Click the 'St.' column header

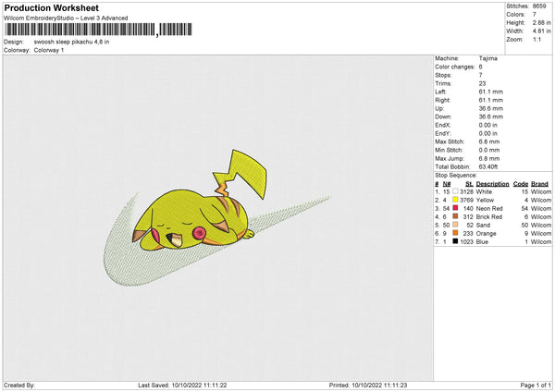click(x=469, y=184)
